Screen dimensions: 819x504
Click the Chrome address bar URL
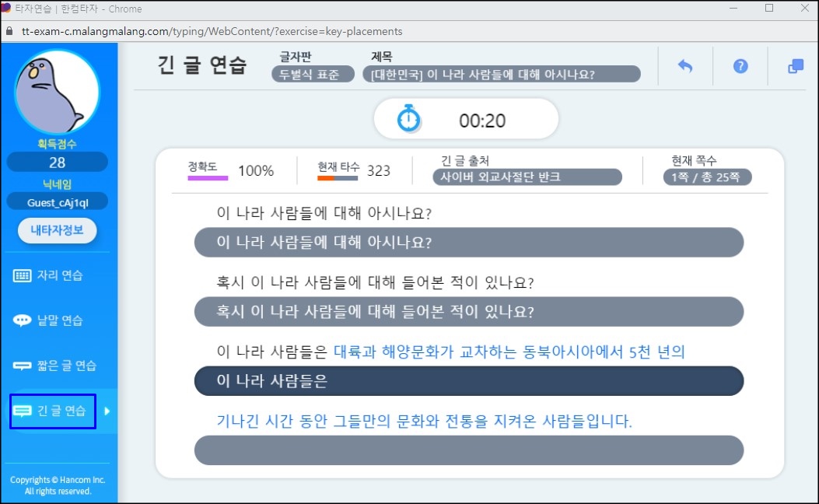pyautogui.click(x=212, y=31)
